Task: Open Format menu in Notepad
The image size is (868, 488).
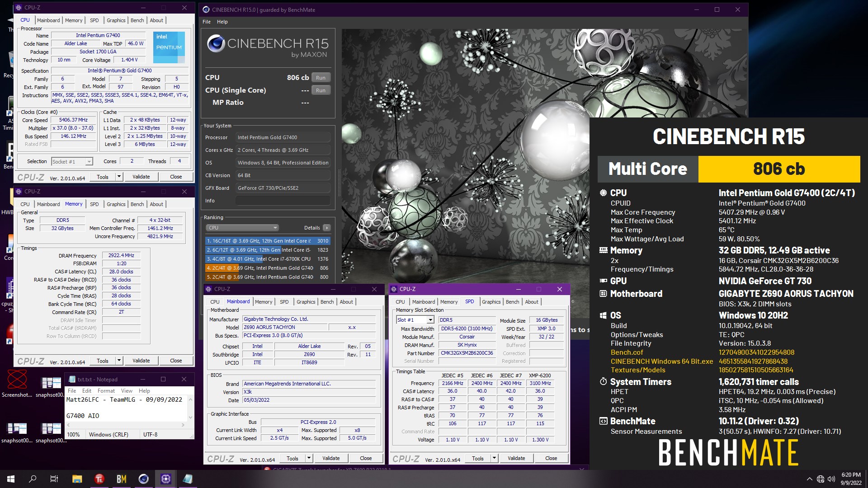Action: [x=106, y=391]
